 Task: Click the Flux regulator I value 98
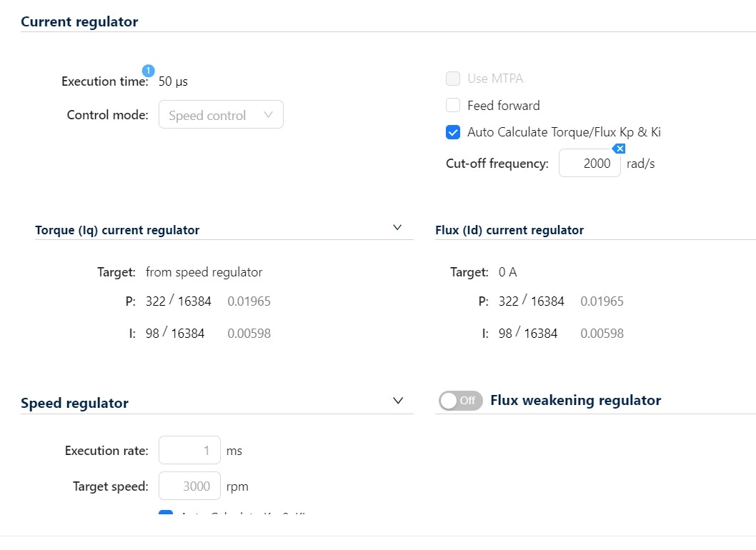click(505, 333)
